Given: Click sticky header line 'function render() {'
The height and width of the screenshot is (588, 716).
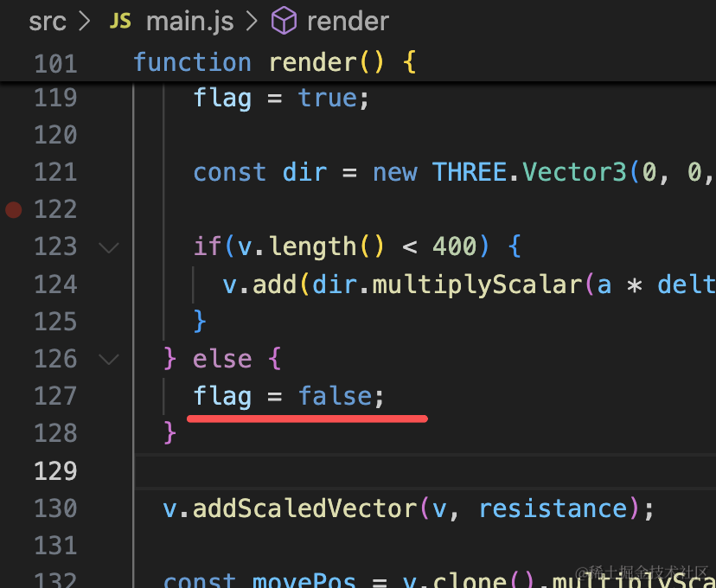Looking at the screenshot, I should click(x=274, y=62).
